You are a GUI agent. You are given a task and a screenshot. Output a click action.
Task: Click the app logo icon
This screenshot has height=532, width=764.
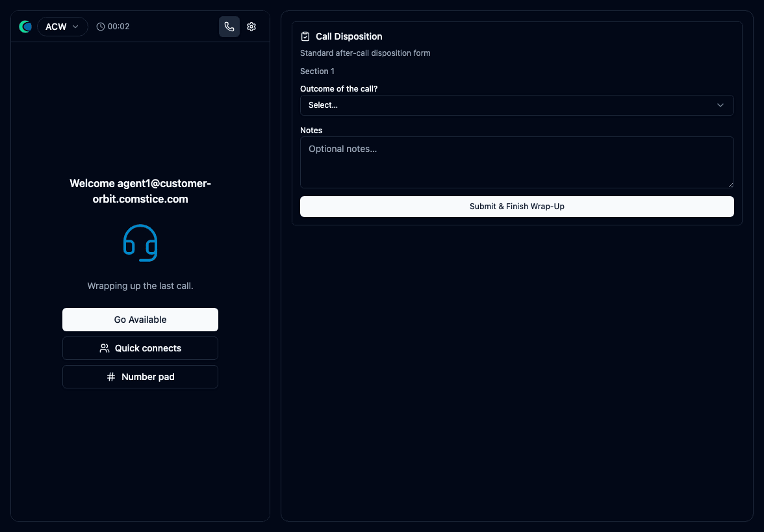[25, 27]
